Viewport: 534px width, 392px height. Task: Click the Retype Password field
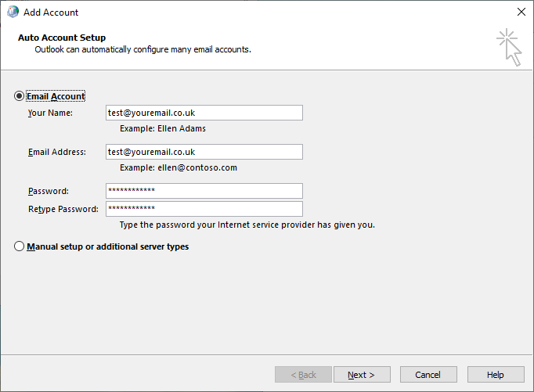204,209
